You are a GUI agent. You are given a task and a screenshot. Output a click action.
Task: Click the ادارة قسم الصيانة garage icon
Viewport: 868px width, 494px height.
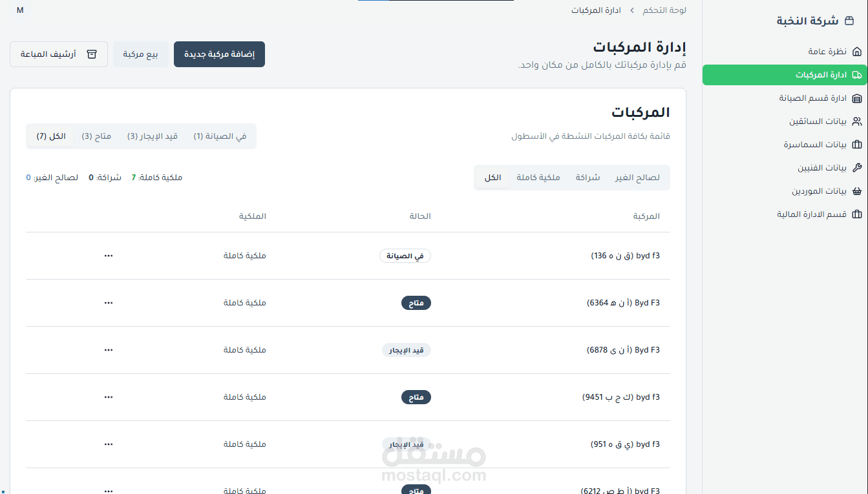(857, 98)
